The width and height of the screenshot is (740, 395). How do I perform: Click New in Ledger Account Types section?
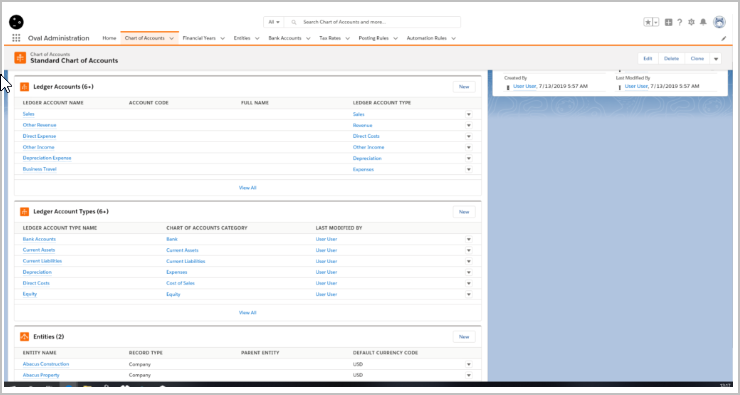click(464, 212)
